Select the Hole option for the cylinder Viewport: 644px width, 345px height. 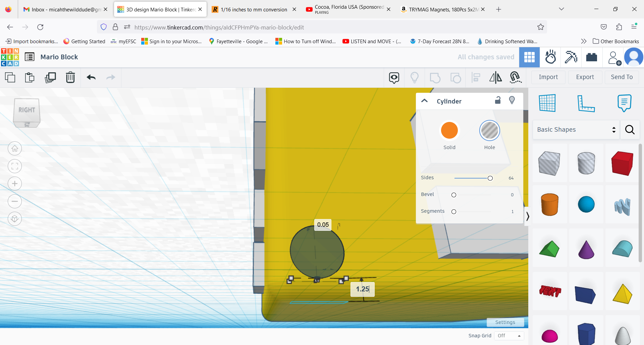tap(489, 130)
